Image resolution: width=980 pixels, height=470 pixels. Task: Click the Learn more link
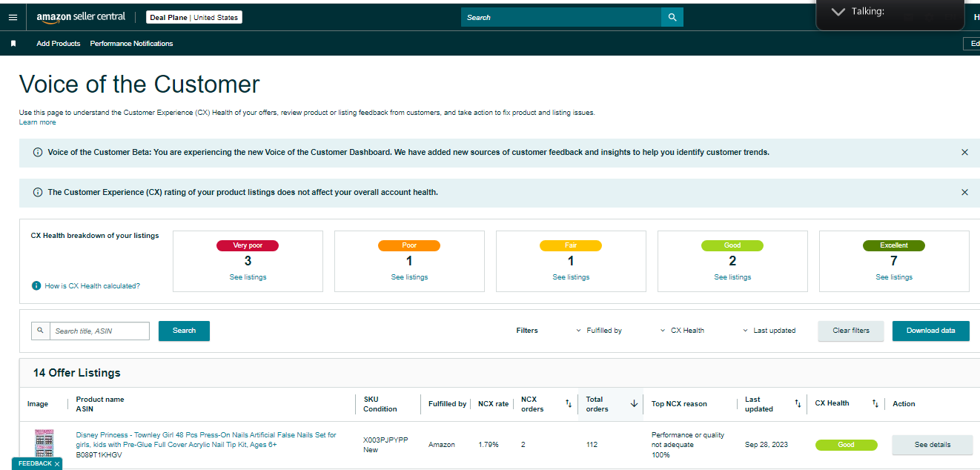(x=37, y=122)
